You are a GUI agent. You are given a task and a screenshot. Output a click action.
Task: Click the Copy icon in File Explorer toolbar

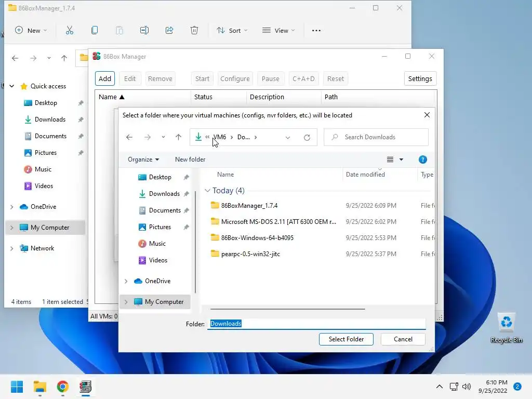point(95,31)
